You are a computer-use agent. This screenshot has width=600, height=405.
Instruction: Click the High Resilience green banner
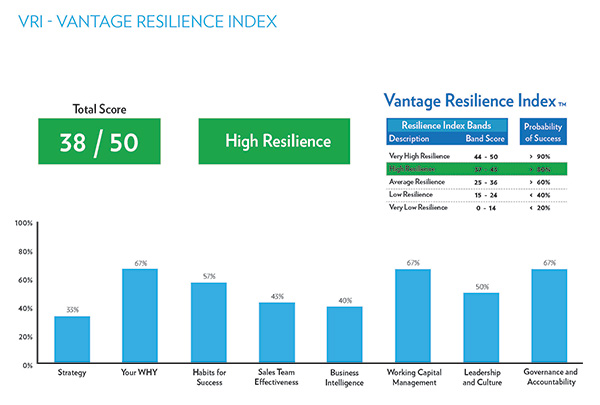274,141
